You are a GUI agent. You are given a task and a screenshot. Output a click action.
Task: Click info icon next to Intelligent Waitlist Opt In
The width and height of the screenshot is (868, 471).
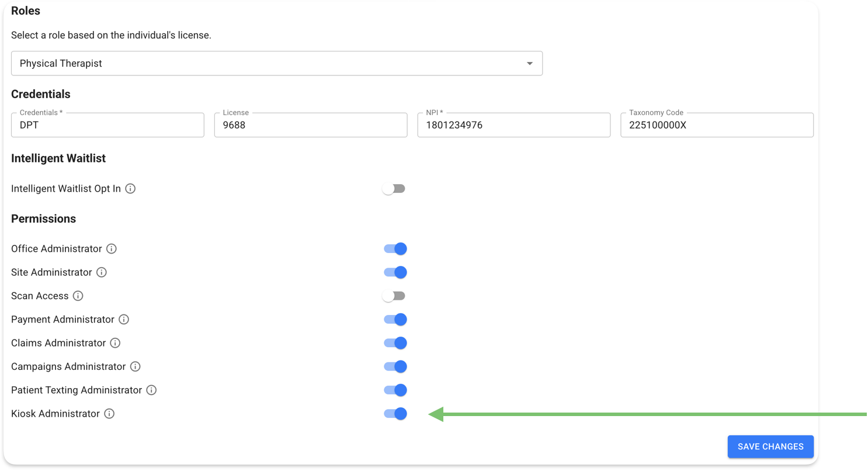point(131,189)
